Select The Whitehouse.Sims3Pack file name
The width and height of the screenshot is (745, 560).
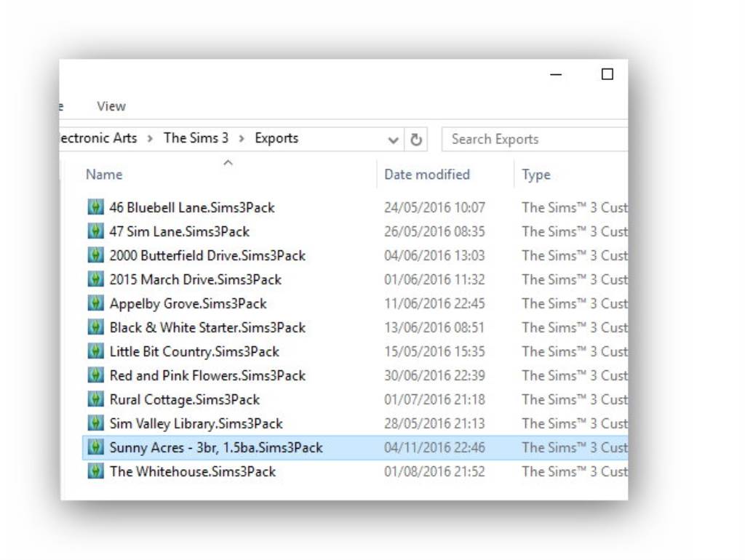(x=192, y=471)
